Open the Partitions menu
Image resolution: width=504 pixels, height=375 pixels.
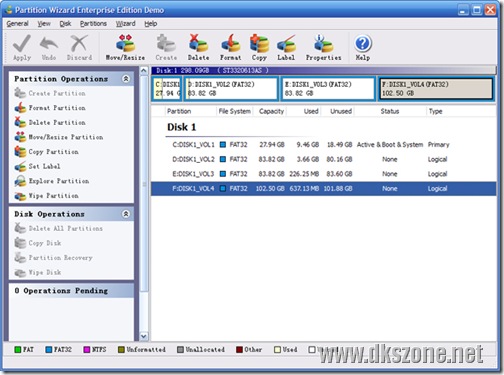point(93,24)
